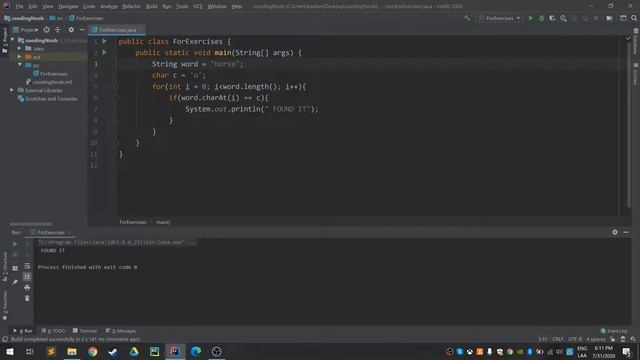Run with coverage using the shield icon

tap(552, 18)
